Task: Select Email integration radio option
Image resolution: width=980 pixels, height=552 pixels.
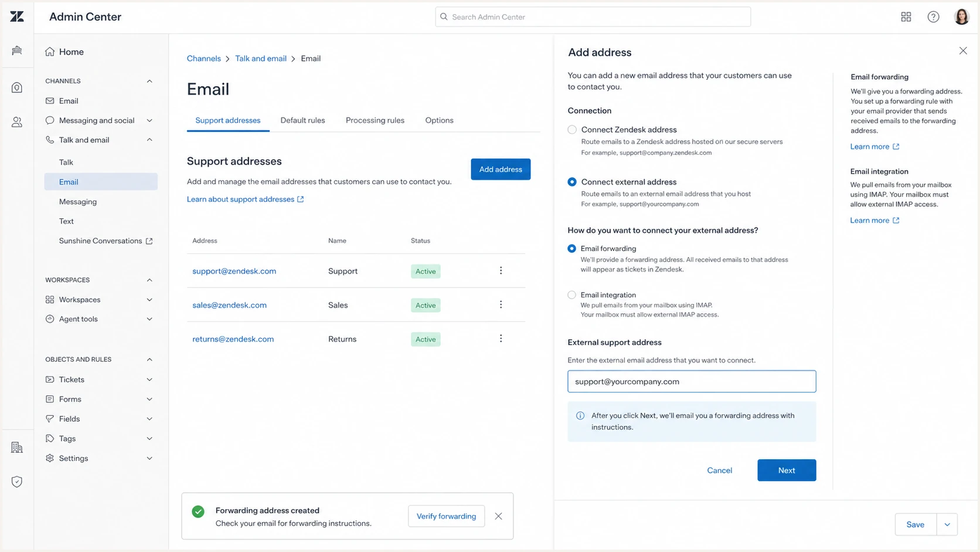Action: click(x=572, y=295)
